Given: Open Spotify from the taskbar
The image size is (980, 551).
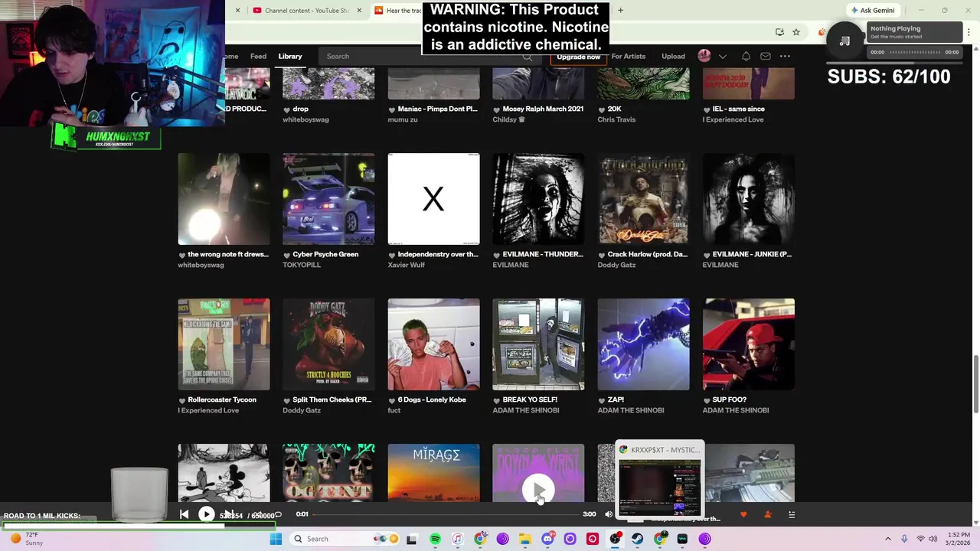Looking at the screenshot, I should (x=436, y=539).
